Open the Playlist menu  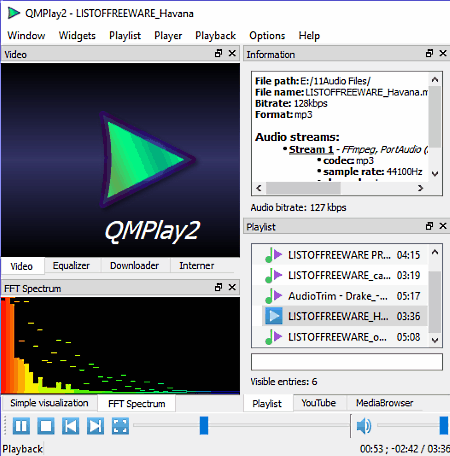coord(125,35)
